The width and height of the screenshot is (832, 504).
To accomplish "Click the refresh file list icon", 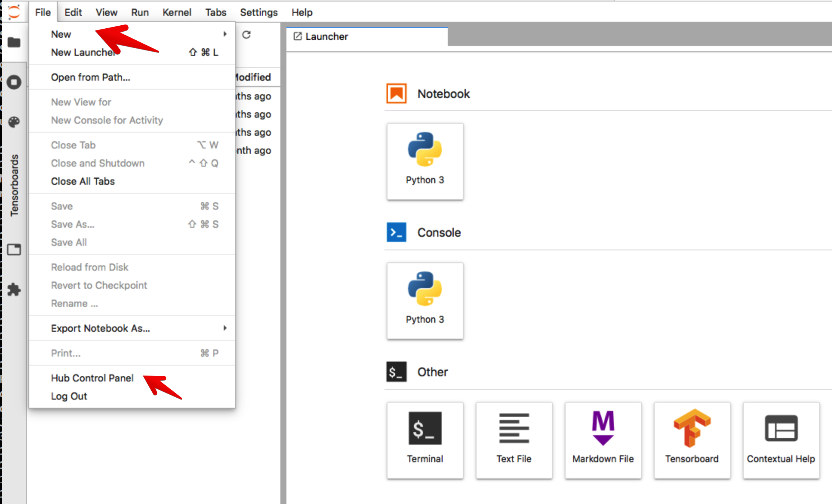I will pyautogui.click(x=246, y=35).
